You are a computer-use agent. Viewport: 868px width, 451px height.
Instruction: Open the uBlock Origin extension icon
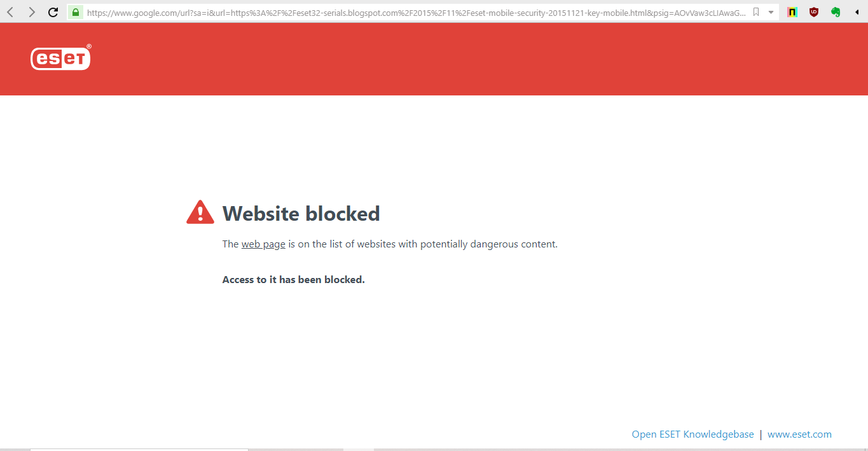(x=814, y=12)
